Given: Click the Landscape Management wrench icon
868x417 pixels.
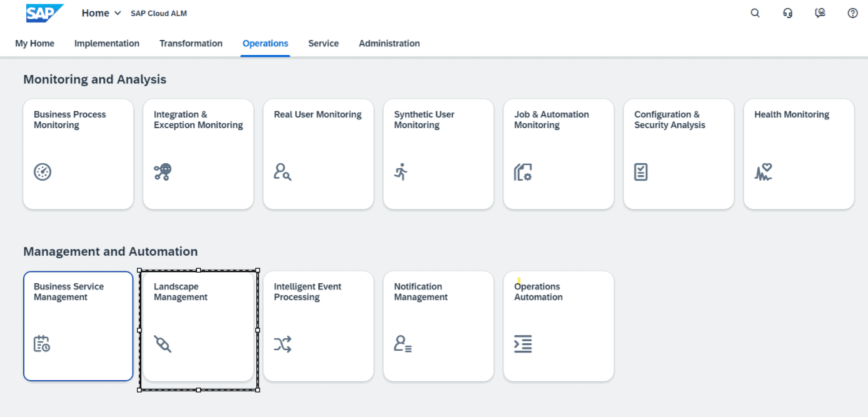Looking at the screenshot, I should coord(163,343).
